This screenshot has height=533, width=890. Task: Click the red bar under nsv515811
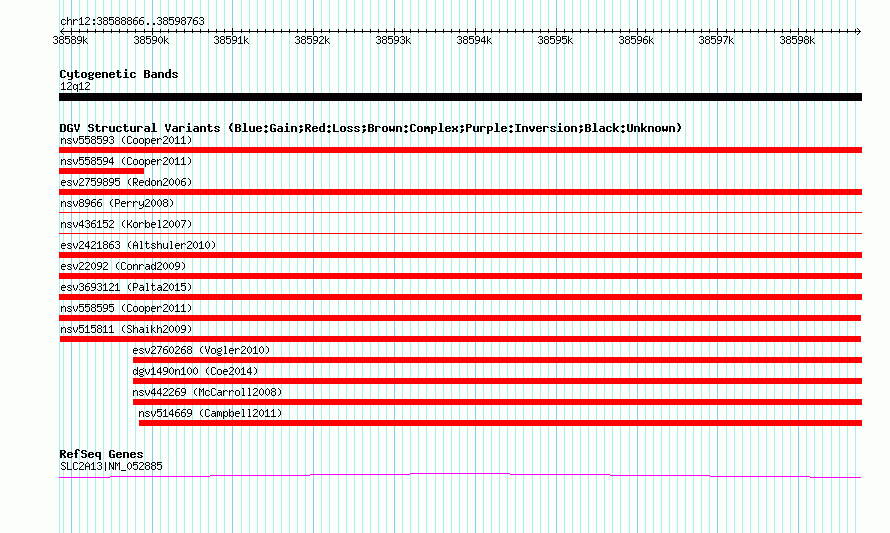460,339
